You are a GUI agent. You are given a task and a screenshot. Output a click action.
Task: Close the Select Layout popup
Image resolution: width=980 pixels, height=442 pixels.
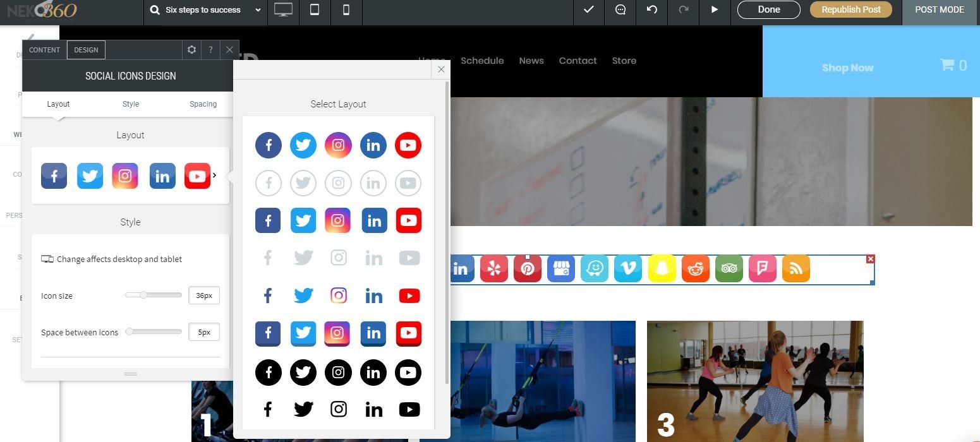click(x=441, y=69)
